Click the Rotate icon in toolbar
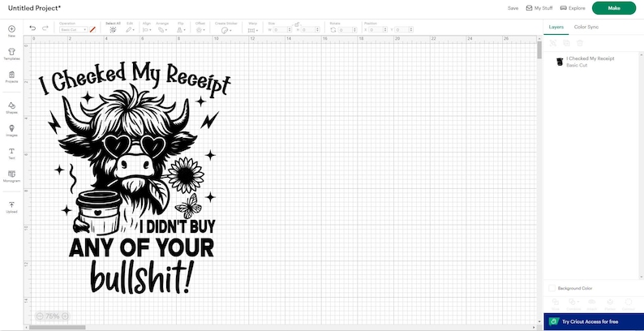Screen dimensions: 644x331 pyautogui.click(x=333, y=30)
